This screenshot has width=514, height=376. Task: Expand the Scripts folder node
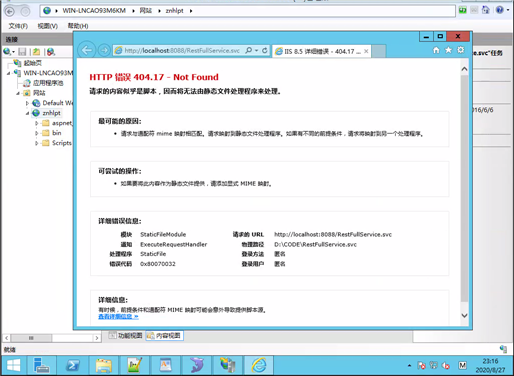click(x=37, y=143)
